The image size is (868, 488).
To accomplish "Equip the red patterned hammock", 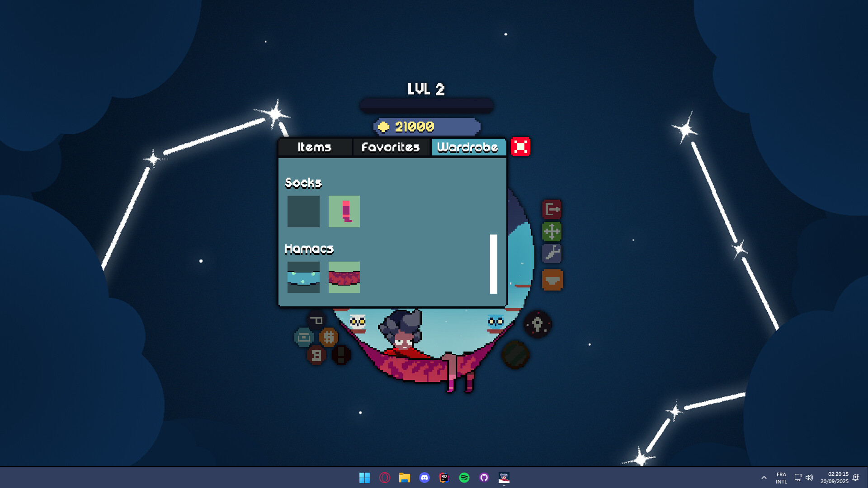I will coord(344,277).
